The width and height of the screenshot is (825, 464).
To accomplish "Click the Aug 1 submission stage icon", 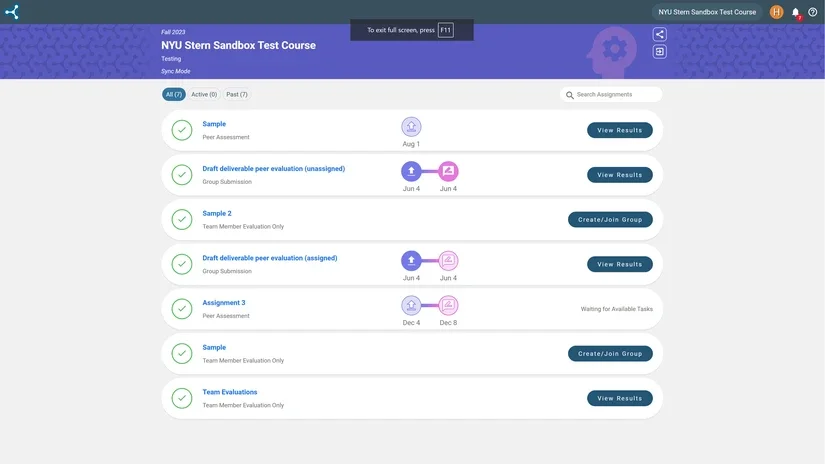I will click(x=411, y=127).
